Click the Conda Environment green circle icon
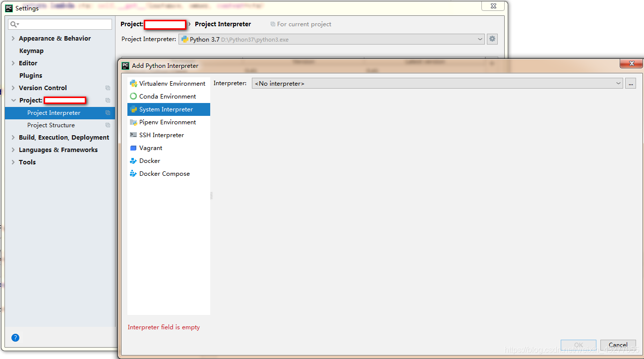The height and width of the screenshot is (359, 644). pos(133,97)
